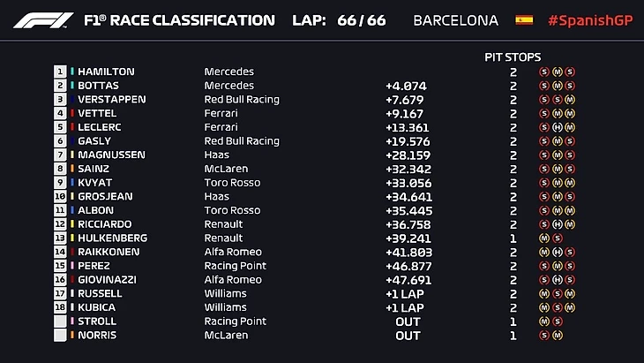Click the lap counter 66 / 66
The width and height of the screenshot is (644, 363).
pyautogui.click(x=362, y=20)
